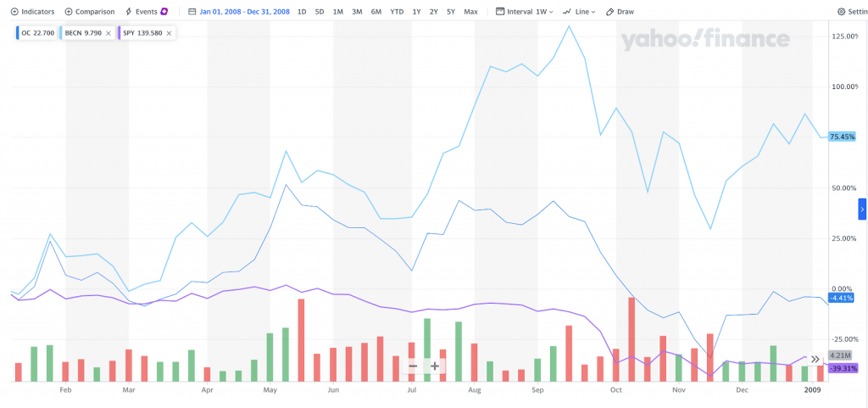Open the date range Jan 01, 2008 - Dec 31, 2008

244,12
